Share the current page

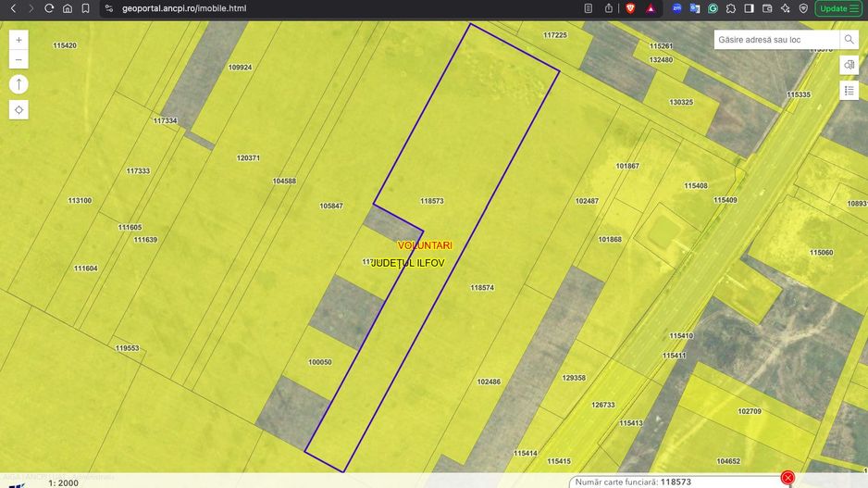point(608,8)
